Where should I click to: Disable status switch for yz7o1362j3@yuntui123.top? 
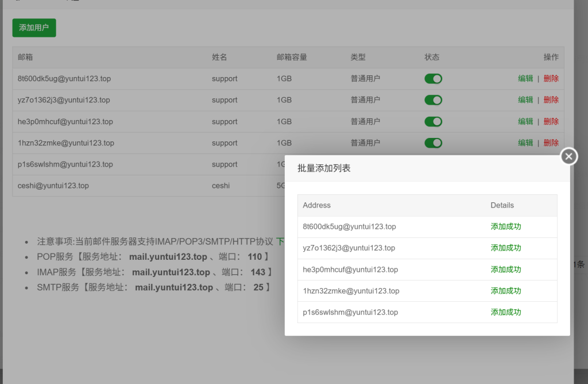[433, 100]
